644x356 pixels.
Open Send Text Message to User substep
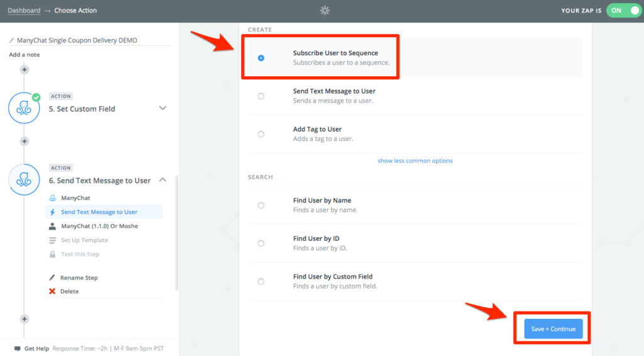(104, 212)
